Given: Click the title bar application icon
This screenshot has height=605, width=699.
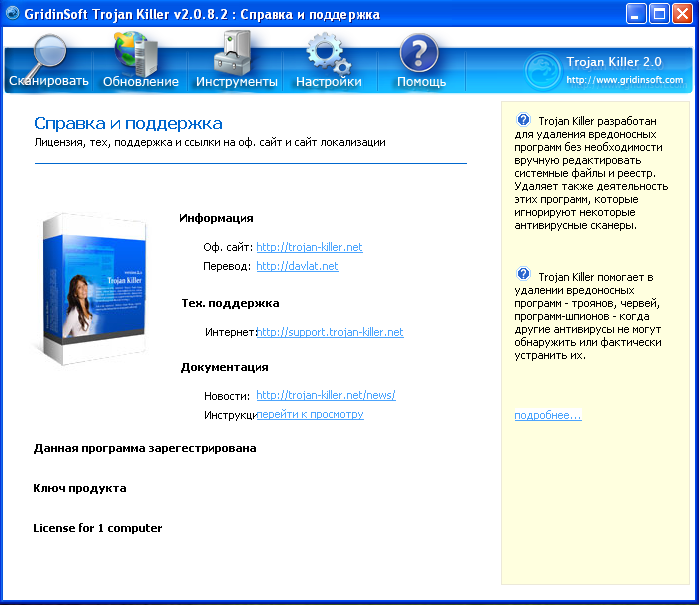Looking at the screenshot, I should click(12, 13).
